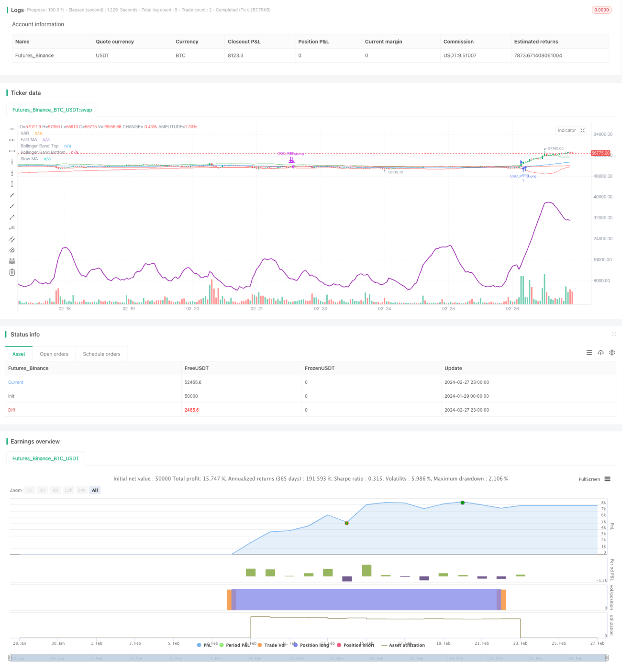The width and height of the screenshot is (622, 672).
Task: Select the price line (123) tool
Action: [12, 228]
